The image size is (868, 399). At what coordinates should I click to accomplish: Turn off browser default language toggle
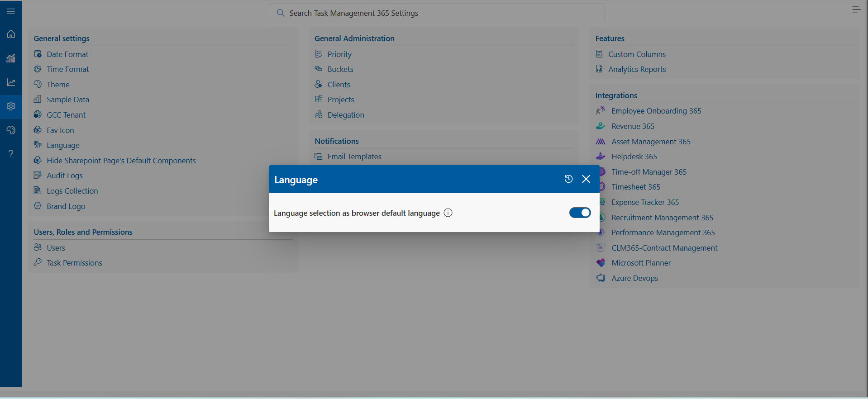point(580,213)
